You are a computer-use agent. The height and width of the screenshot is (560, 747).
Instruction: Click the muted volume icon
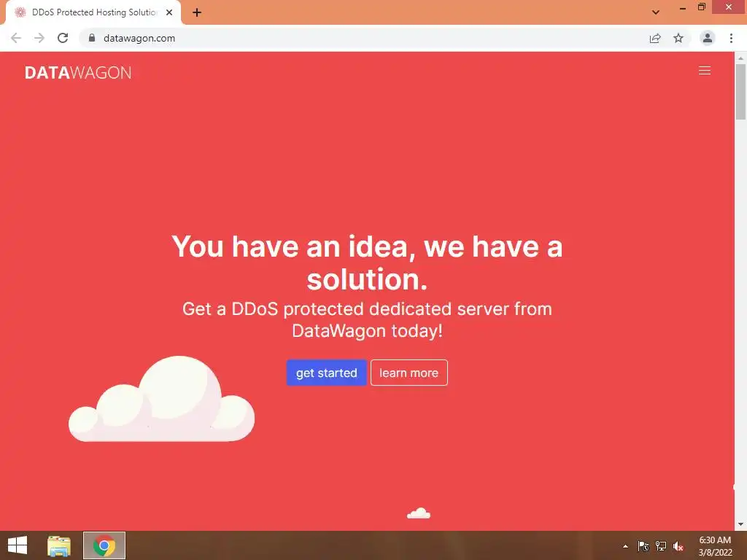tap(678, 546)
